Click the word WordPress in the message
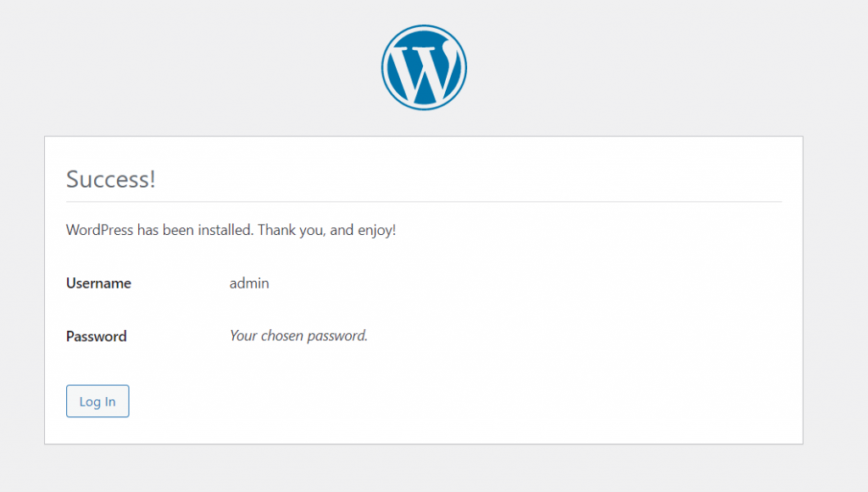Image resolution: width=868 pixels, height=492 pixels. click(x=100, y=230)
